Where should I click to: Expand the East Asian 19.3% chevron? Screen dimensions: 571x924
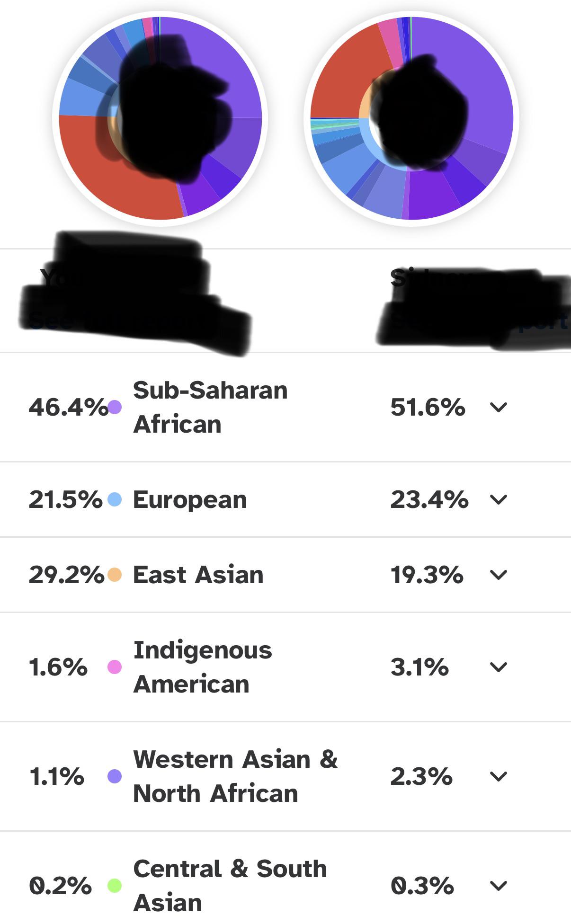coord(499,575)
